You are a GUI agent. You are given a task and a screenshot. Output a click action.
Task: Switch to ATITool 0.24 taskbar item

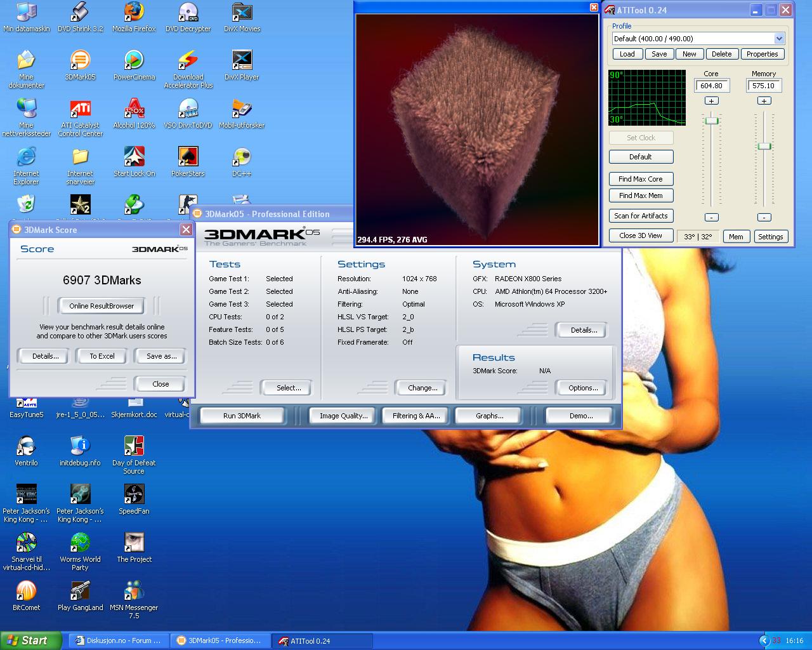click(x=322, y=640)
